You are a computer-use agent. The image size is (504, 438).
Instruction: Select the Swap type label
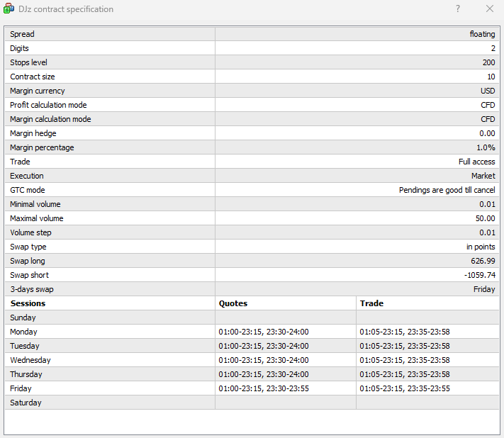point(28,247)
